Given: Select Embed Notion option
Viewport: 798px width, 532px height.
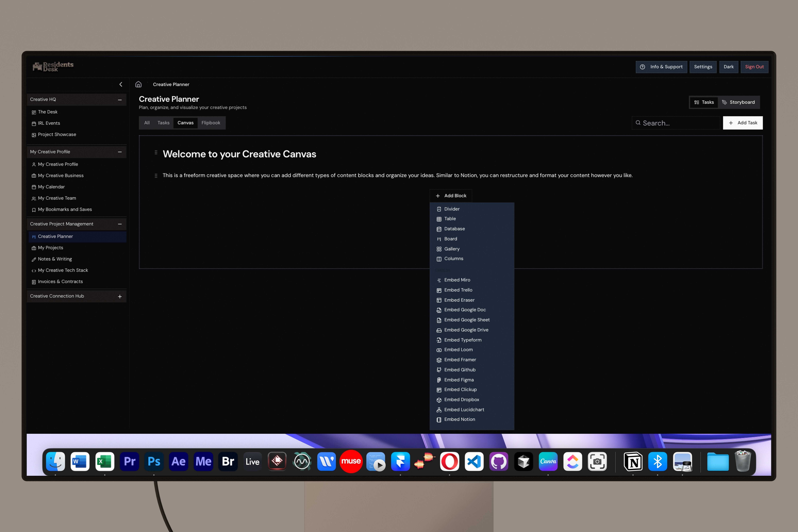Looking at the screenshot, I should click(472, 420).
